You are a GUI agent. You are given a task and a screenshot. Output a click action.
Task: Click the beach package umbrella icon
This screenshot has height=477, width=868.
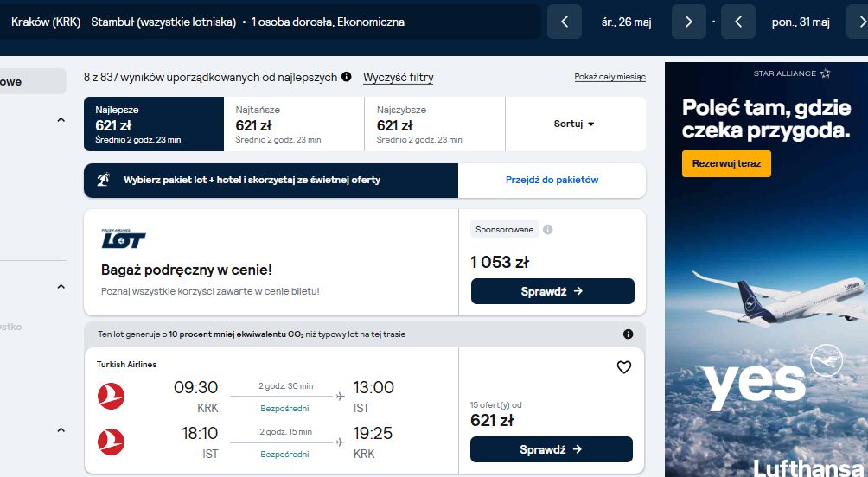[103, 179]
